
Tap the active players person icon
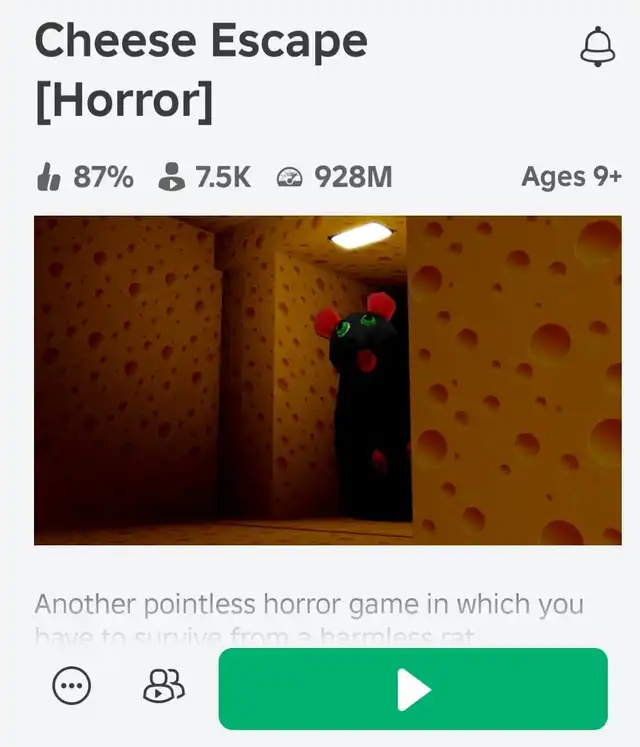click(x=171, y=177)
